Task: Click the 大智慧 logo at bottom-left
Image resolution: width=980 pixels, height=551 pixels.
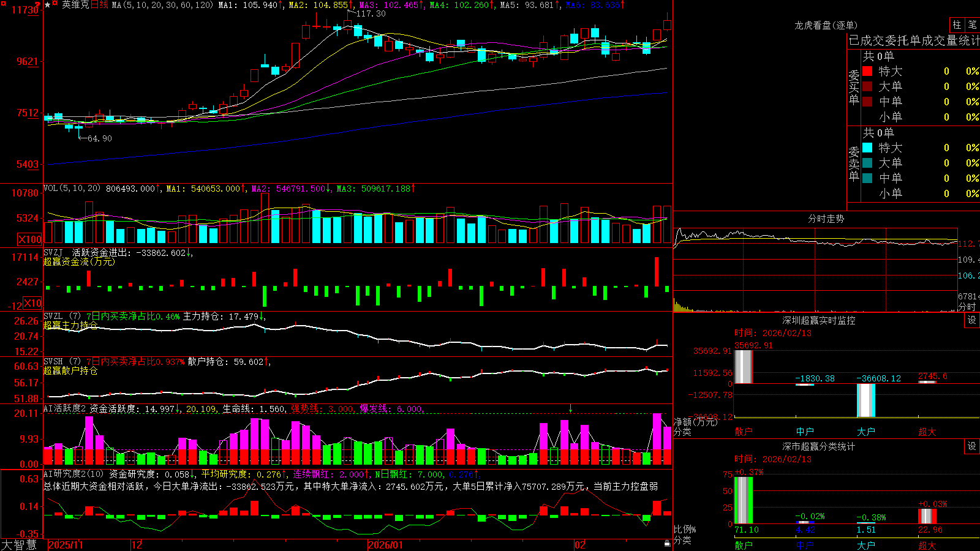Action: 19,545
